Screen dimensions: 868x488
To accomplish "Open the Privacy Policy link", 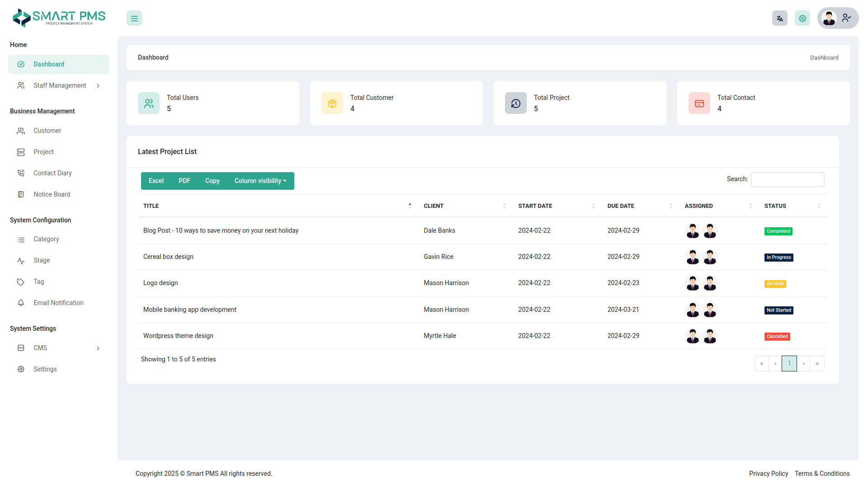I will coord(769,474).
